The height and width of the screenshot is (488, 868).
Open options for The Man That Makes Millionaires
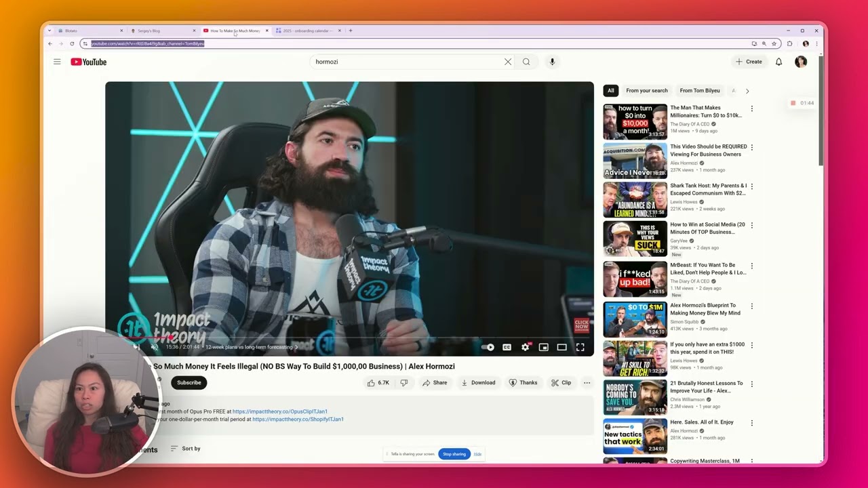(751, 108)
